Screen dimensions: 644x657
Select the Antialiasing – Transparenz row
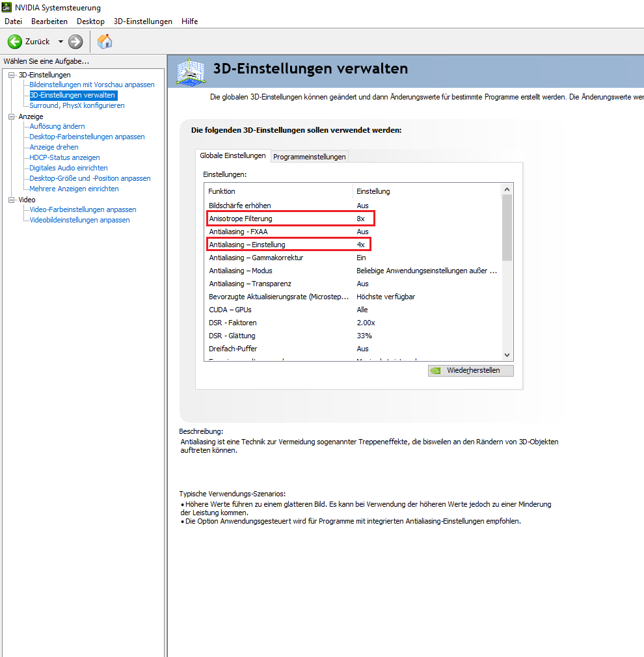pos(353,284)
